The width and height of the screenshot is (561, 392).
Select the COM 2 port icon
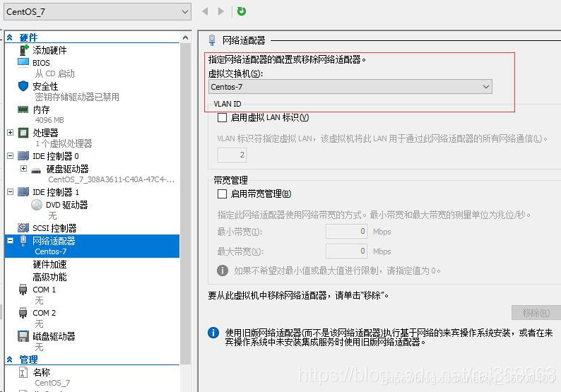click(23, 313)
